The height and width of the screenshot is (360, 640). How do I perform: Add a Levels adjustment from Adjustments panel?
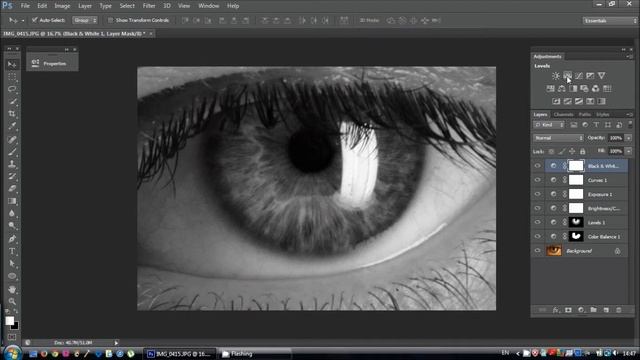tap(567, 76)
